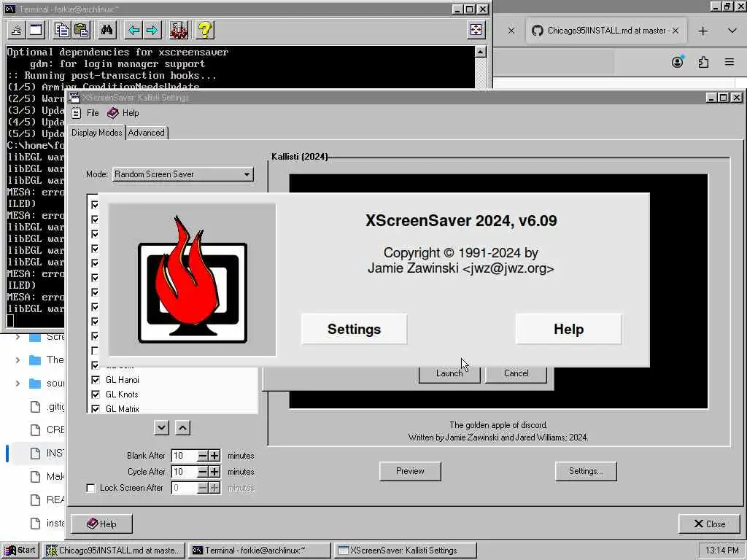
Task: Click the 'sou' folder icon in file tree
Action: [35, 384]
